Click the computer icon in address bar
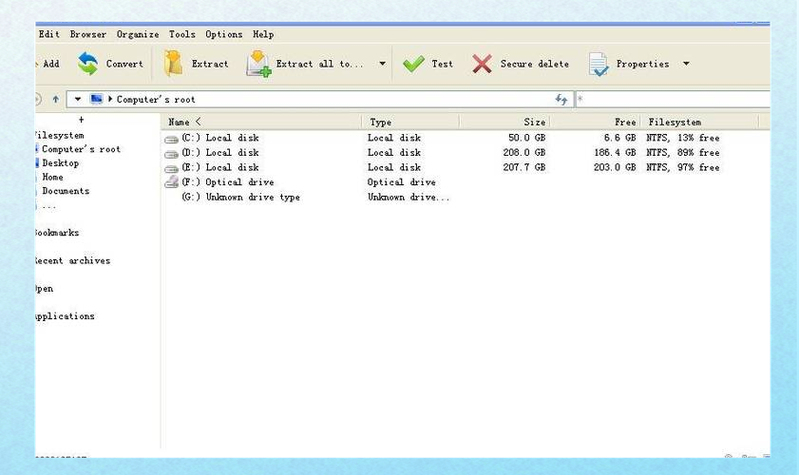Screen dimensions: 799x475 [96, 99]
